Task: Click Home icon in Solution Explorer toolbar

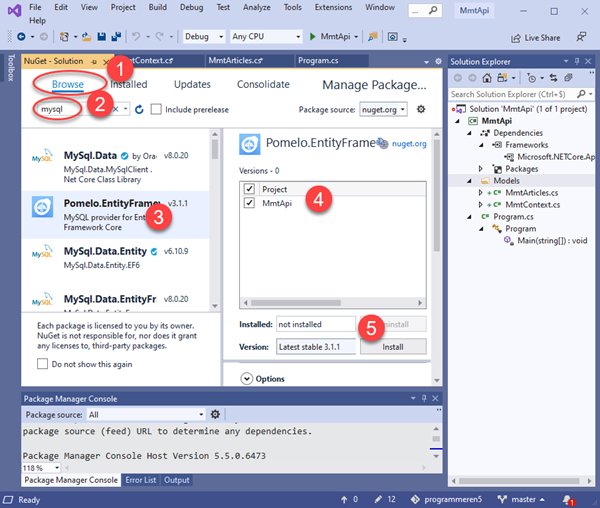Action: [487, 78]
